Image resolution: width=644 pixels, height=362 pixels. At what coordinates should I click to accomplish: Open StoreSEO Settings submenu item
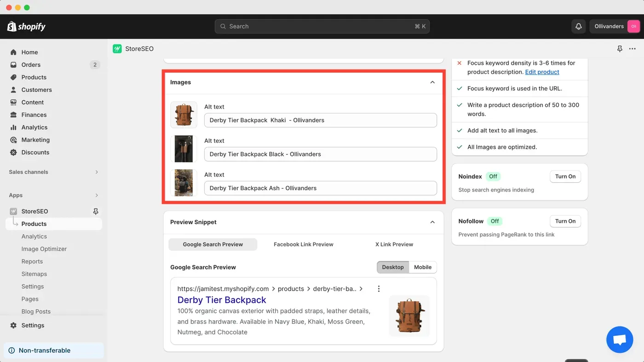tap(33, 287)
